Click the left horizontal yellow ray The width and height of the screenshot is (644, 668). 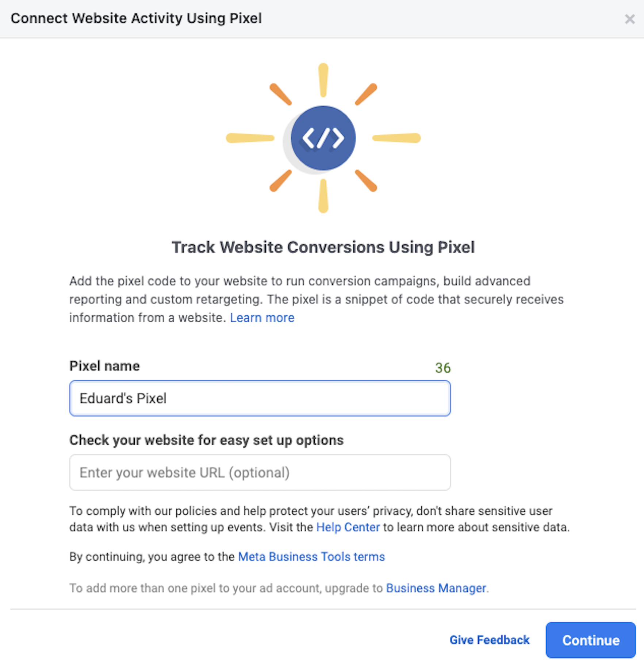point(250,138)
